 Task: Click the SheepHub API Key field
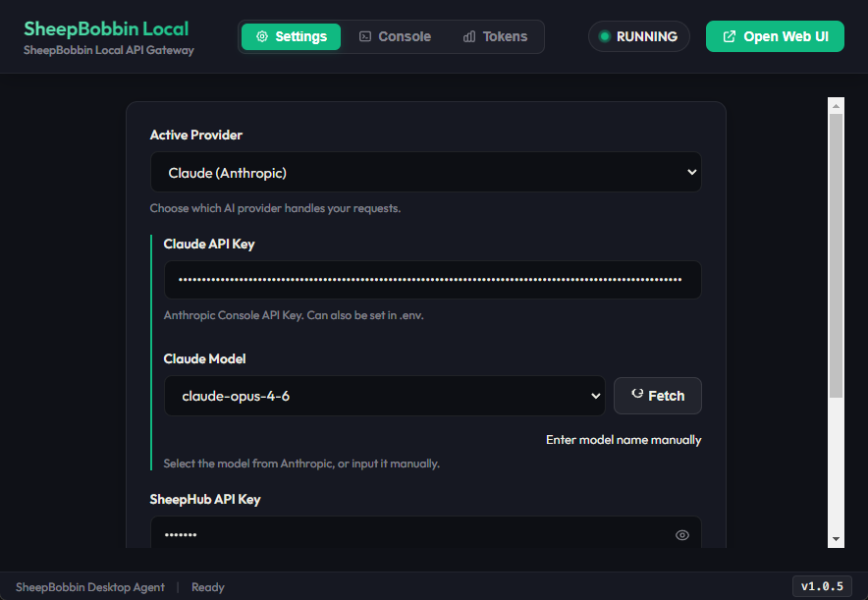[426, 532]
